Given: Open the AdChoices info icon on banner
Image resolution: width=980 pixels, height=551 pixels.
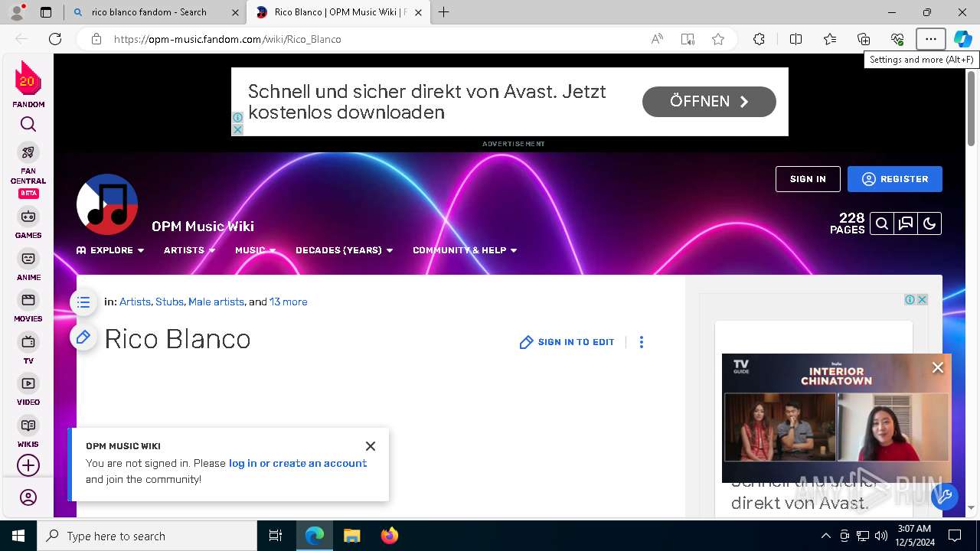Looking at the screenshot, I should click(237, 118).
